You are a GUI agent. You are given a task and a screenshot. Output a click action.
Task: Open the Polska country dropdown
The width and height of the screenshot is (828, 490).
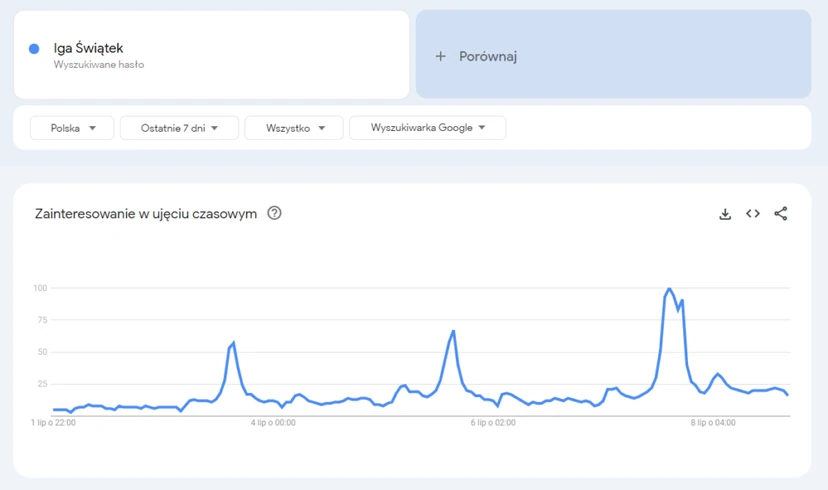click(x=72, y=128)
